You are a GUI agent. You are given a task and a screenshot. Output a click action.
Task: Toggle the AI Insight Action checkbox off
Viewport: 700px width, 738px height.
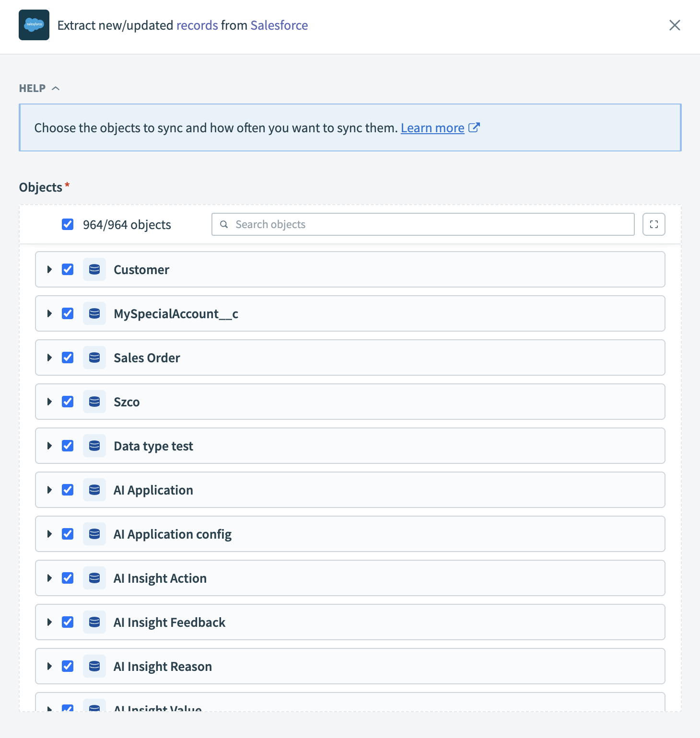pos(68,578)
